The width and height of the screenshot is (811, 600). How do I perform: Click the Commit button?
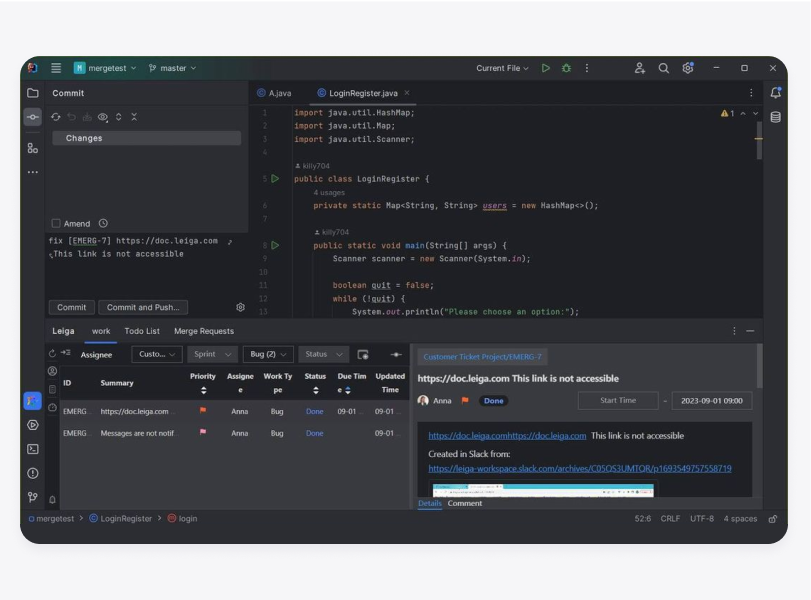[x=71, y=307]
